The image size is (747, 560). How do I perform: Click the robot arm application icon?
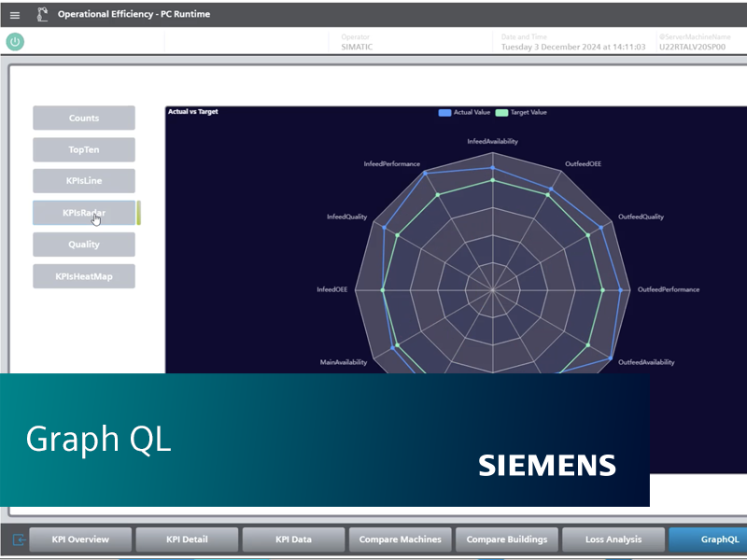point(42,15)
